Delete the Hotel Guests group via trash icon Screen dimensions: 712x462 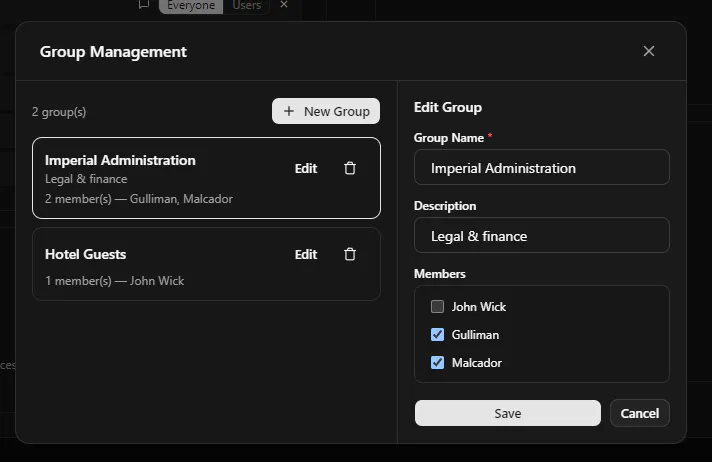350,254
